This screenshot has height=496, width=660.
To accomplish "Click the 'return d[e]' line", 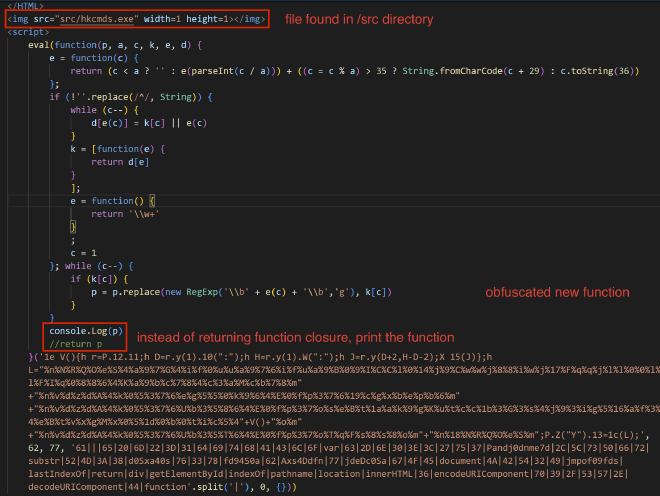I will click(x=120, y=161).
